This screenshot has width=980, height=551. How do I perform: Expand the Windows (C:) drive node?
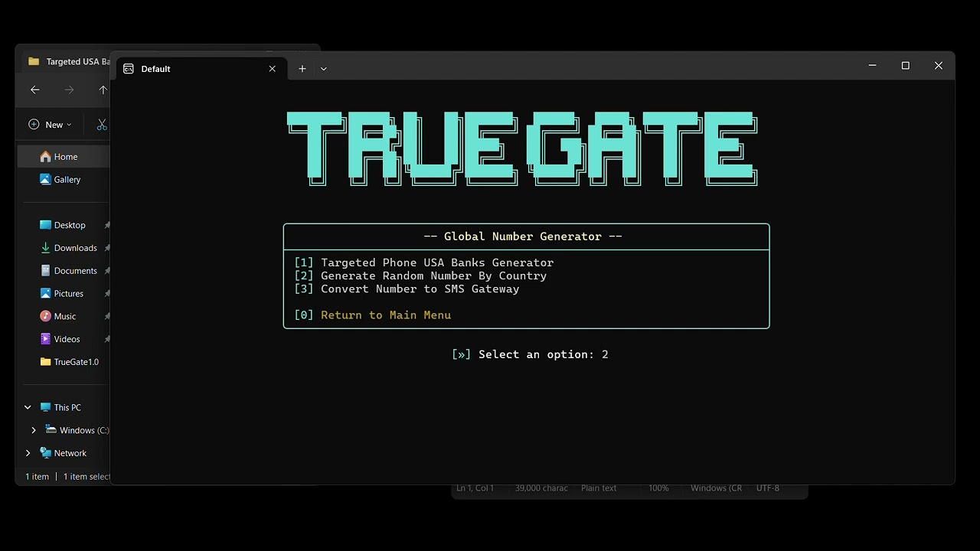point(34,430)
